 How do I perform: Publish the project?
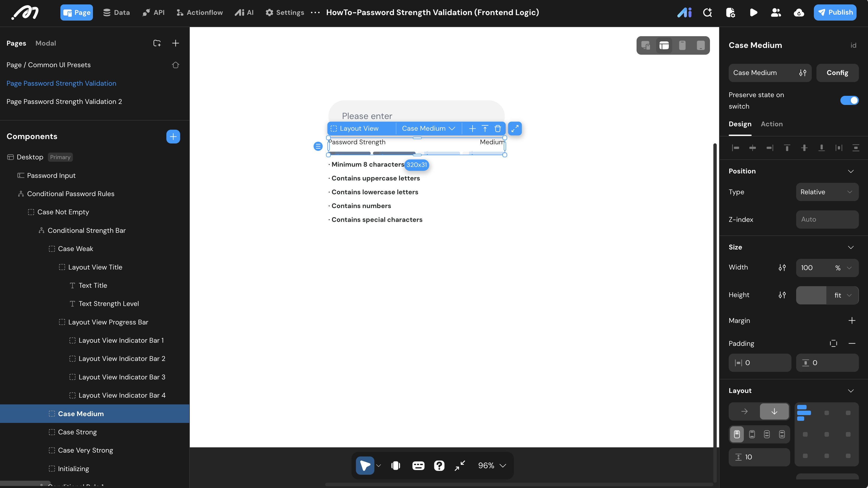point(835,12)
